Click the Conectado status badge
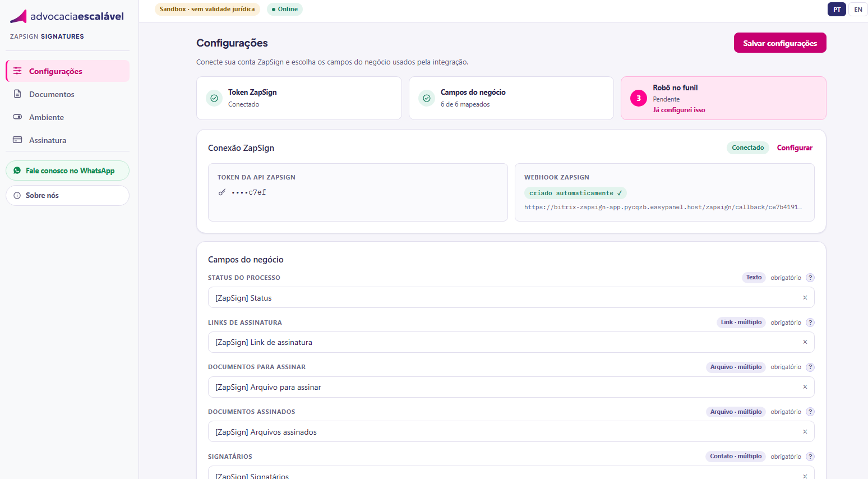Image resolution: width=868 pixels, height=479 pixels. tap(748, 148)
